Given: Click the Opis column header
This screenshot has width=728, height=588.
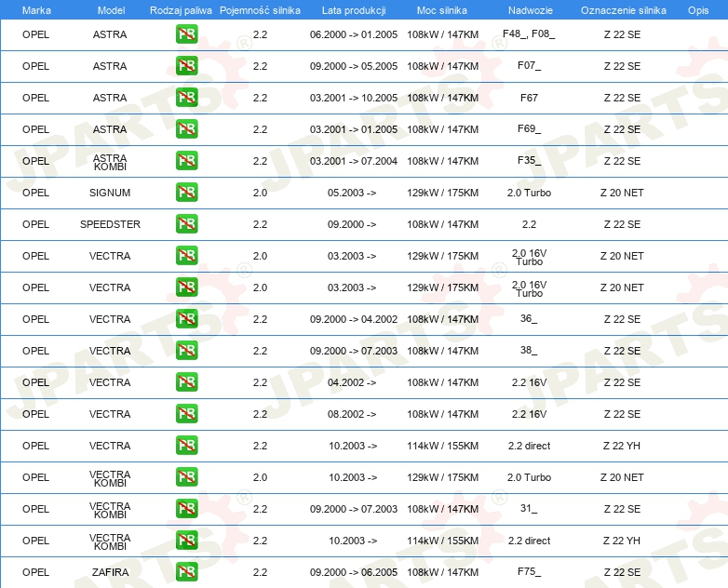Looking at the screenshot, I should (698, 10).
